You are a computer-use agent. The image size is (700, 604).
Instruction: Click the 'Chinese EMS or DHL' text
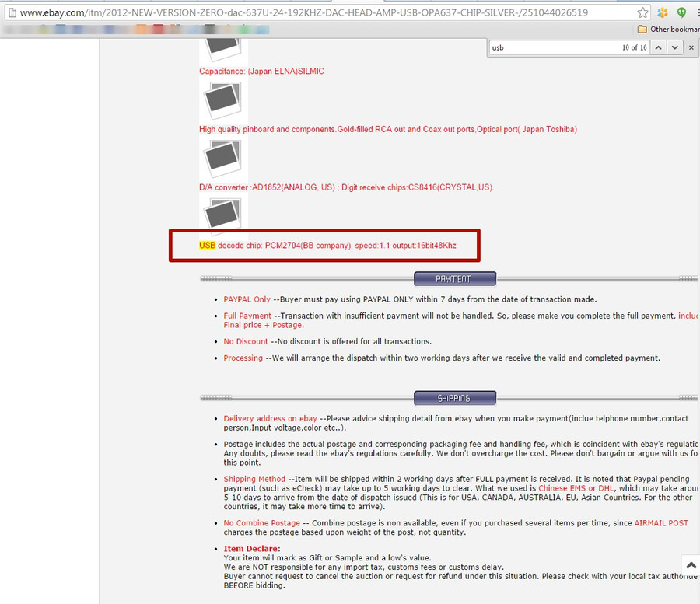tap(576, 488)
